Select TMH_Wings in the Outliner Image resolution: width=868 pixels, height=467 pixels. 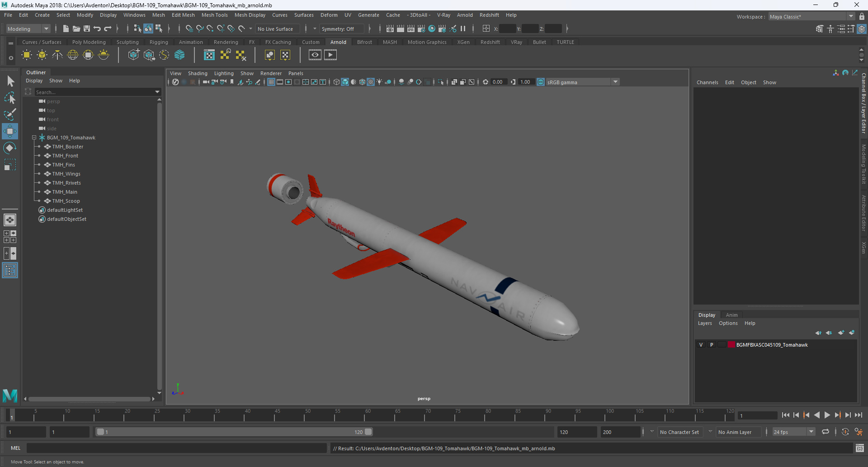[x=66, y=174]
